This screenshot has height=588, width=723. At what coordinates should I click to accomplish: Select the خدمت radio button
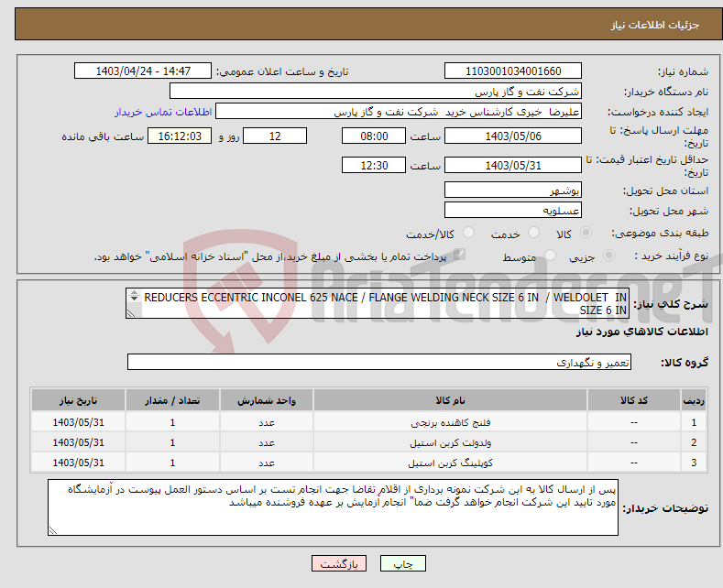pos(533,233)
